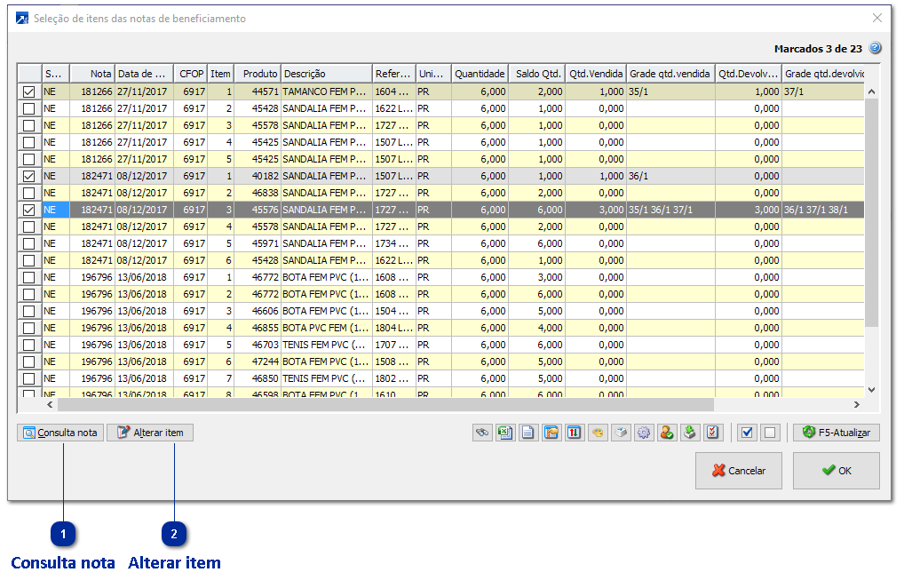Click the binoculars search icon
This screenshot has width=912, height=588.
(x=482, y=433)
